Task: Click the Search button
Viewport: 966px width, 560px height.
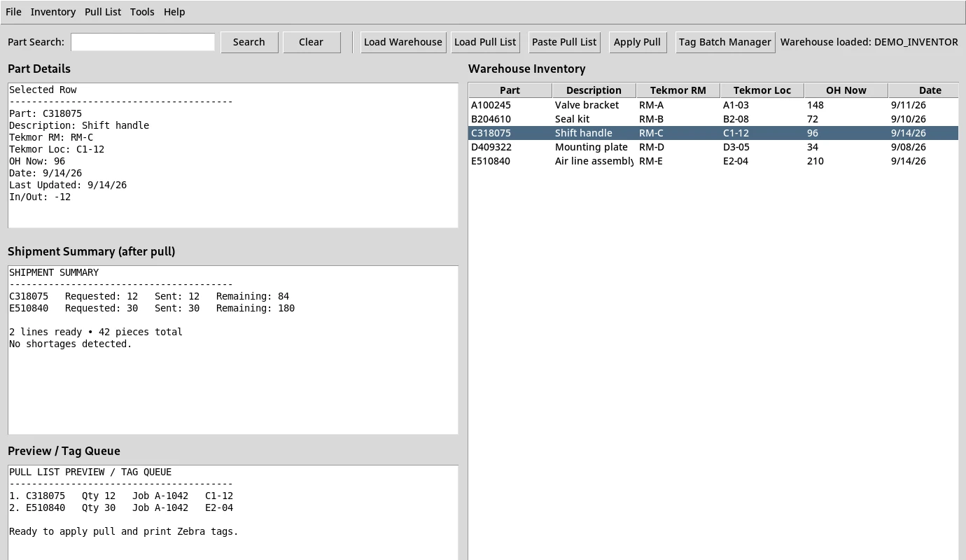Action: 249,42
